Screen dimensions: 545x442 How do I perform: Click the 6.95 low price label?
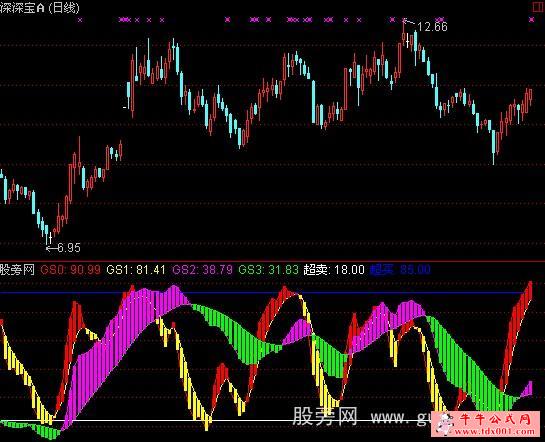tap(69, 248)
